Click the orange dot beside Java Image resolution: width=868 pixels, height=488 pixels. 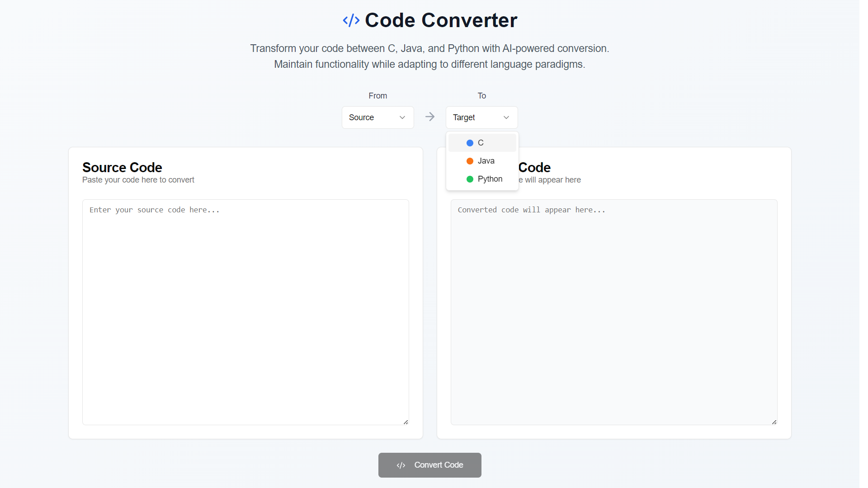[x=470, y=161]
